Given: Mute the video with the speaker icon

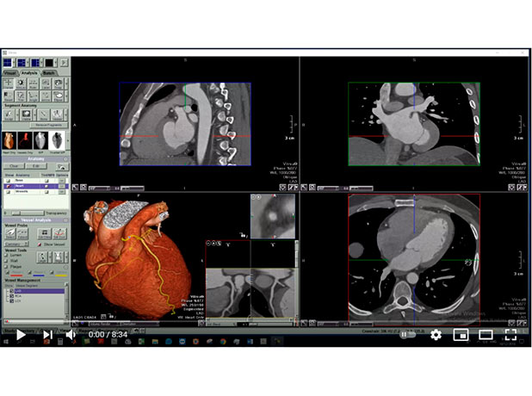Looking at the screenshot, I should pos(71,334).
